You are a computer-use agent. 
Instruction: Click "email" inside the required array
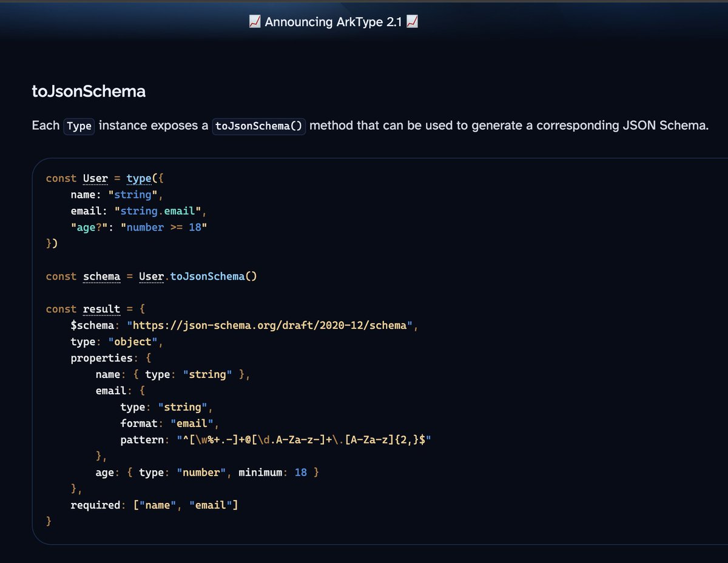[211, 505]
